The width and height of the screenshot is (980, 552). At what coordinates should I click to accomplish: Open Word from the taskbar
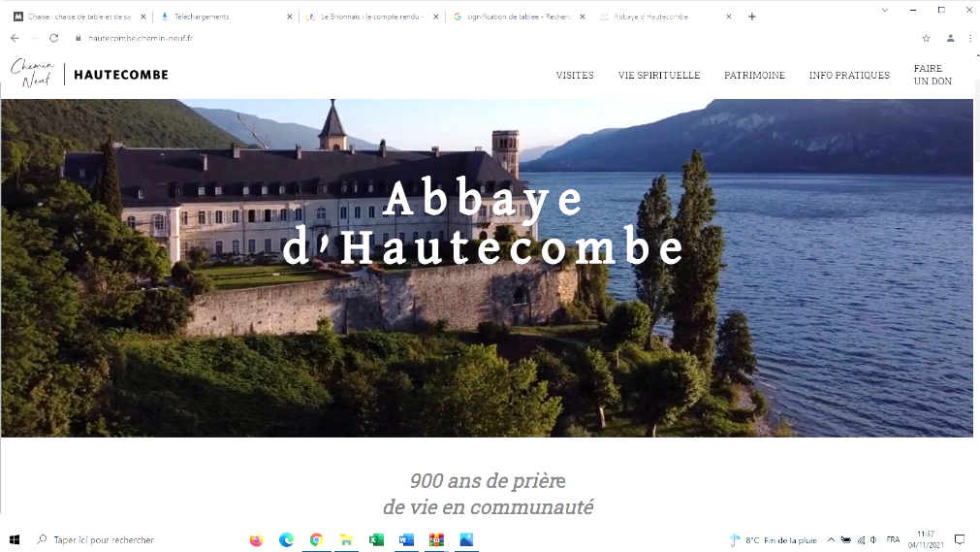click(x=406, y=540)
